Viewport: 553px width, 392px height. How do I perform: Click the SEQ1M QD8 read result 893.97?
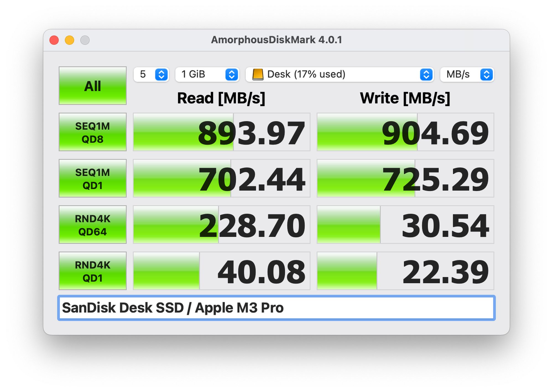tap(221, 132)
